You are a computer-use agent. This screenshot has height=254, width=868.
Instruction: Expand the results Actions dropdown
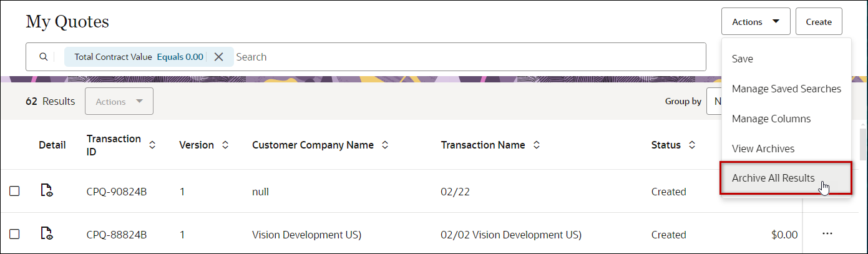coord(119,101)
